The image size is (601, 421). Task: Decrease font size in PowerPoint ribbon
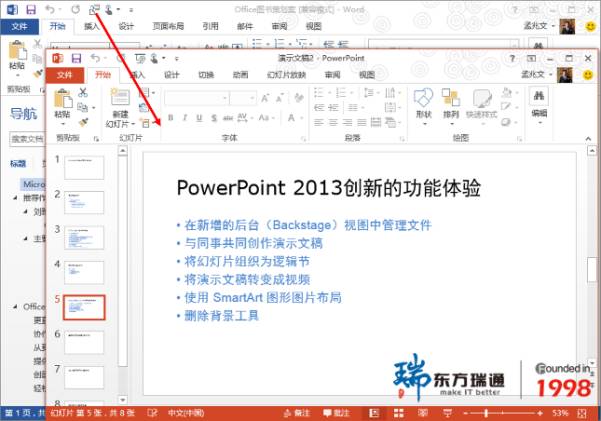tap(280, 99)
